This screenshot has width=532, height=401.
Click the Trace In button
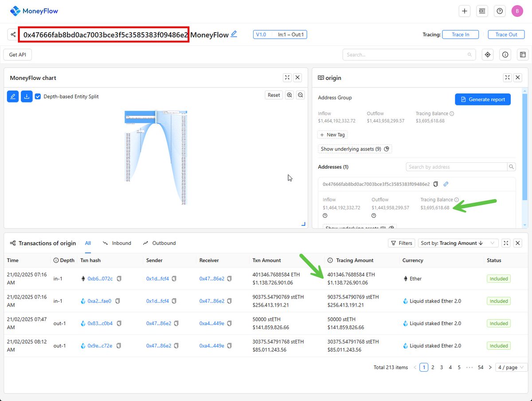coord(461,35)
